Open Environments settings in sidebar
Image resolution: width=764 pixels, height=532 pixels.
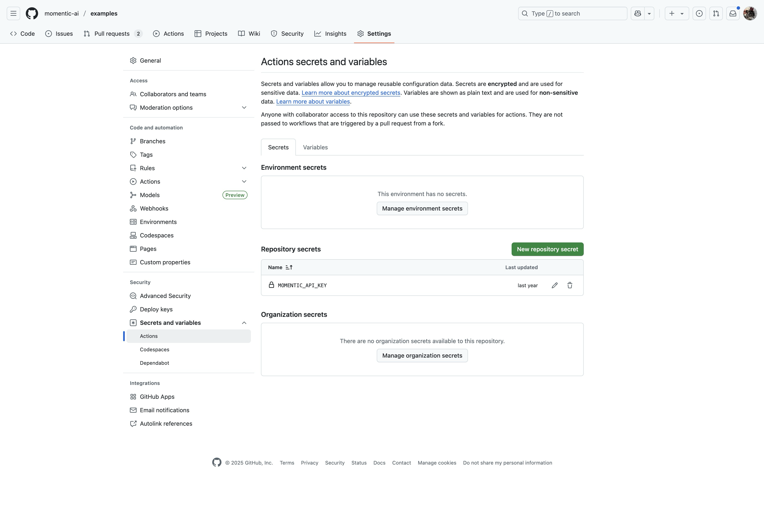pyautogui.click(x=189, y=222)
